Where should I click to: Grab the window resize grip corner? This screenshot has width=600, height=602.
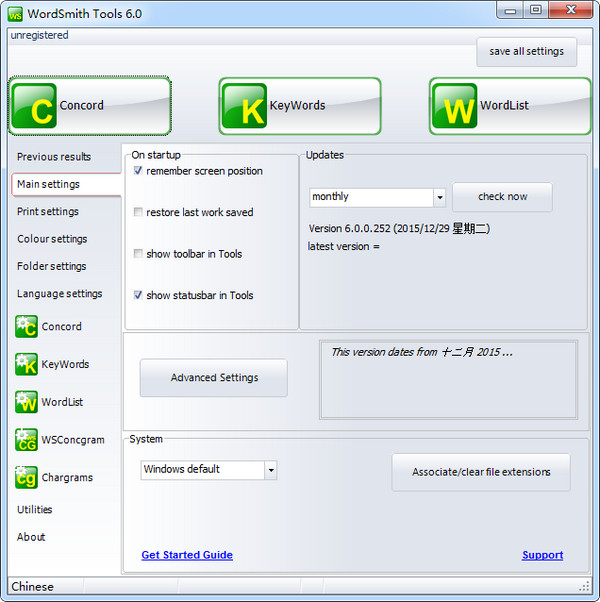(584, 586)
